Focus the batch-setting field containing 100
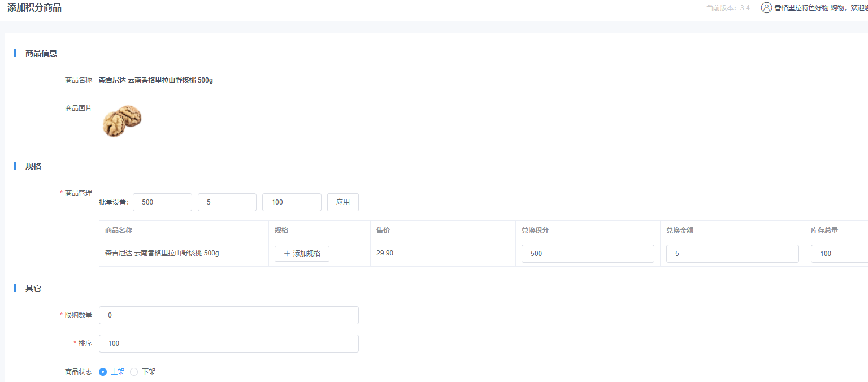This screenshot has width=868, height=382. pyautogui.click(x=292, y=202)
